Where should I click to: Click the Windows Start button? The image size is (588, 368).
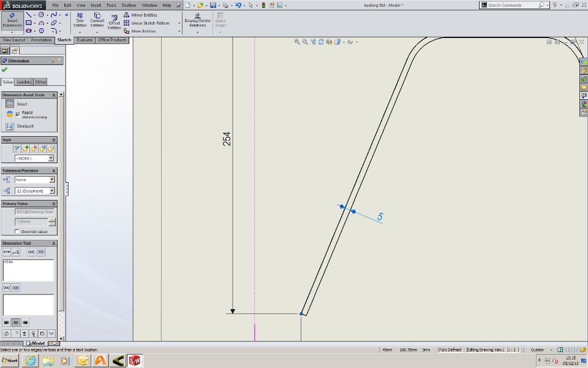click(x=10, y=361)
